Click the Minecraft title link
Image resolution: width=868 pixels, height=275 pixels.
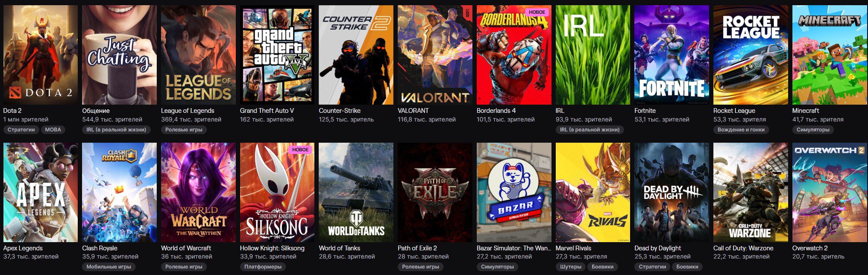[x=806, y=111]
